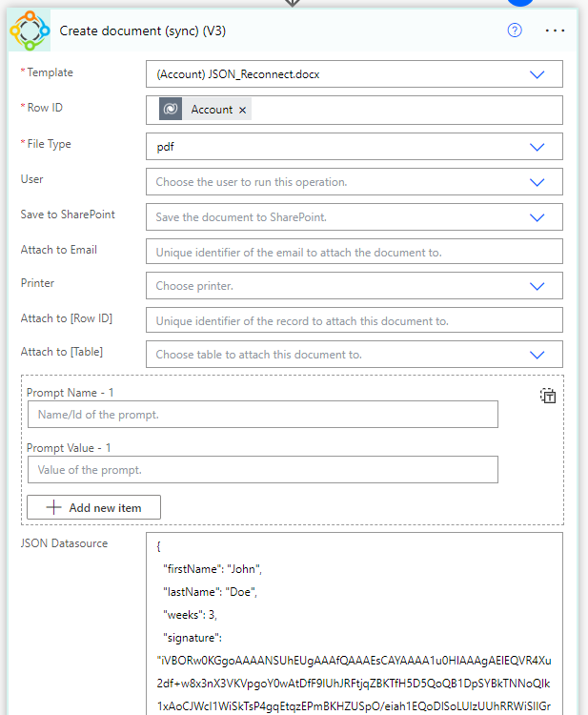The image size is (588, 715).
Task: Click the Add new item button
Action: pyautogui.click(x=93, y=507)
